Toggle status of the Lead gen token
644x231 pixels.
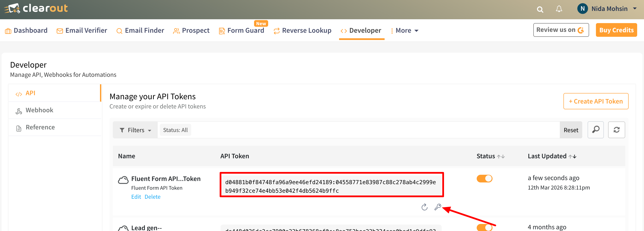[x=485, y=228]
